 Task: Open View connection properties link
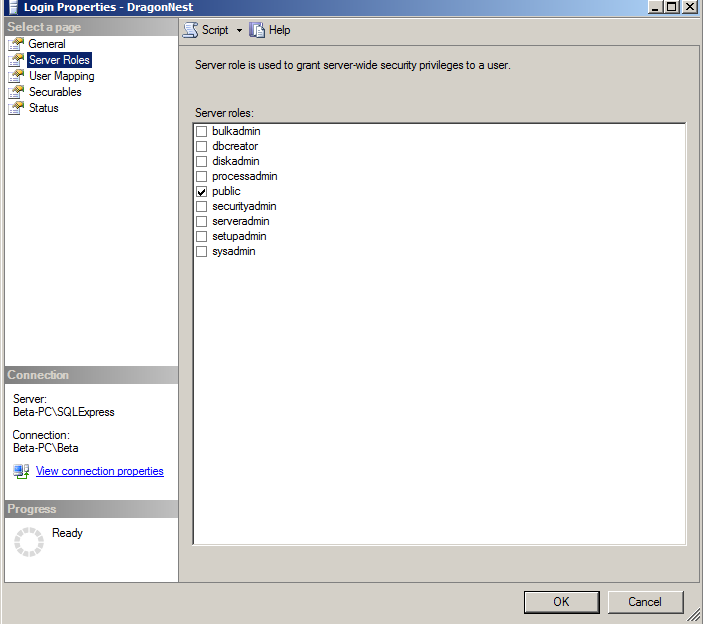pos(100,471)
